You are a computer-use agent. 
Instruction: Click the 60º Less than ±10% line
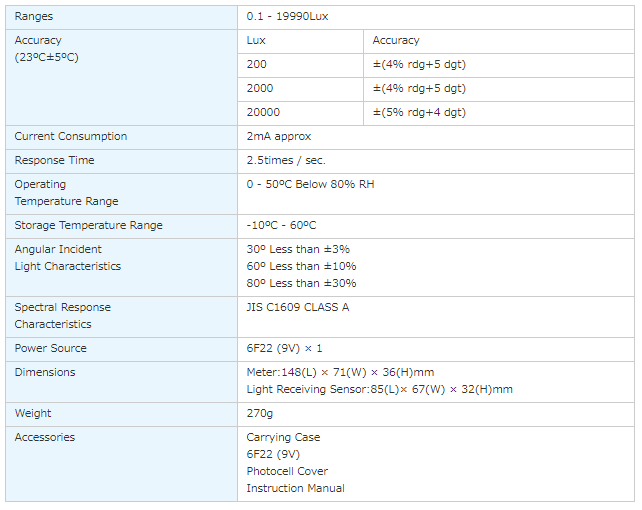(301, 267)
